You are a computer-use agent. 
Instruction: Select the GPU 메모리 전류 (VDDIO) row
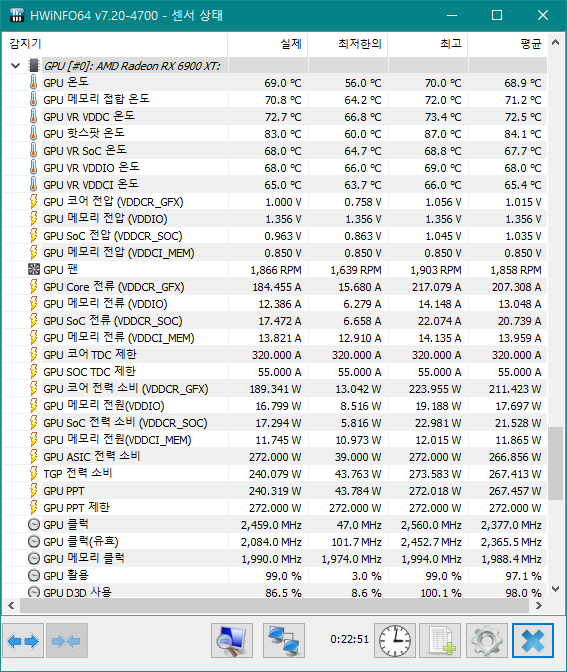tap(275, 303)
